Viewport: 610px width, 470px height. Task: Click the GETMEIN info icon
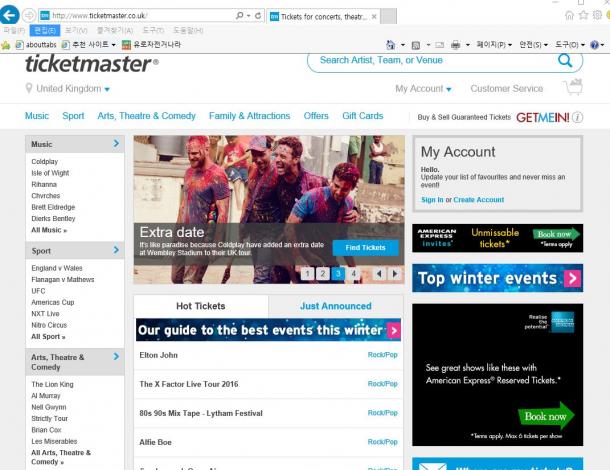(578, 117)
